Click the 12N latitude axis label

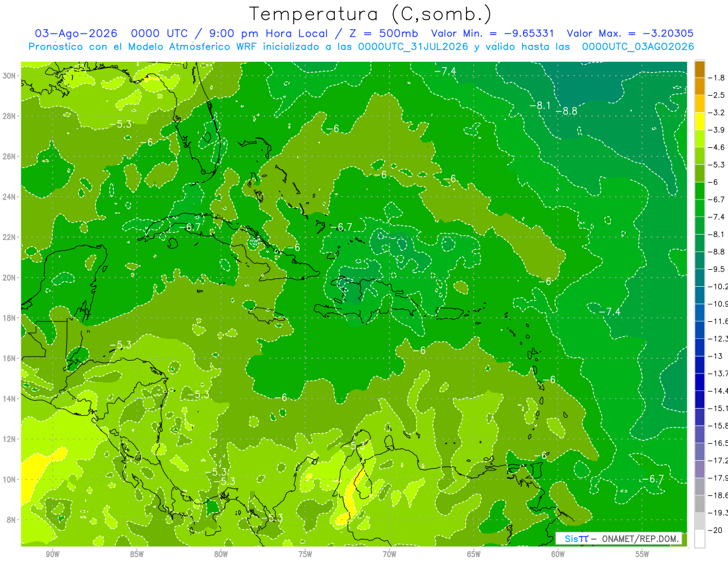coord(9,439)
